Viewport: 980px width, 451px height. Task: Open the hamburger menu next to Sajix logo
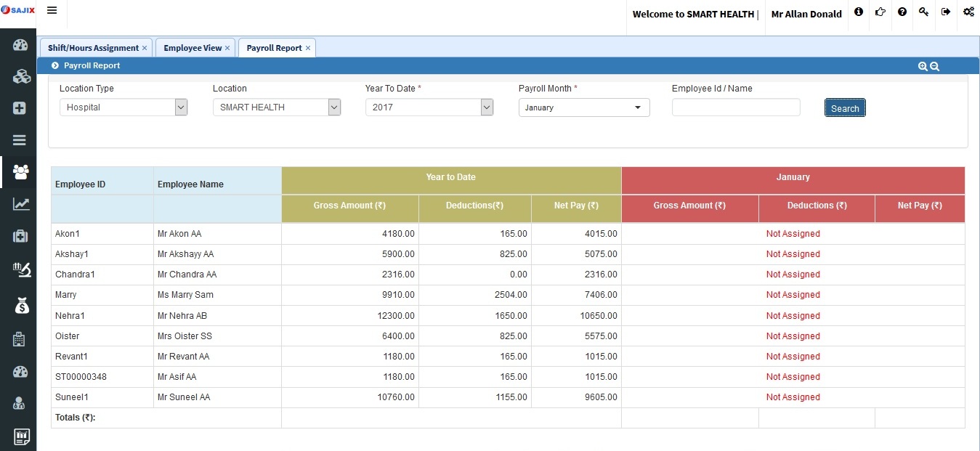(x=52, y=11)
